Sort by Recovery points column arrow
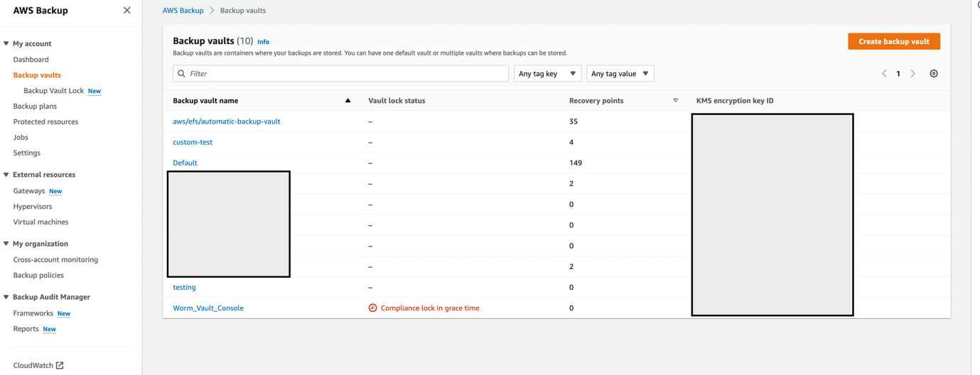 [x=675, y=101]
